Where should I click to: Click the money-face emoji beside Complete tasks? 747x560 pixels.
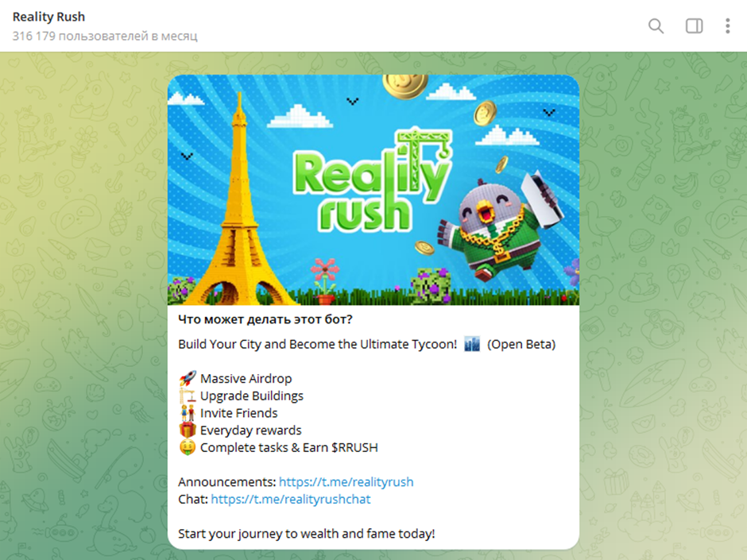click(x=188, y=448)
